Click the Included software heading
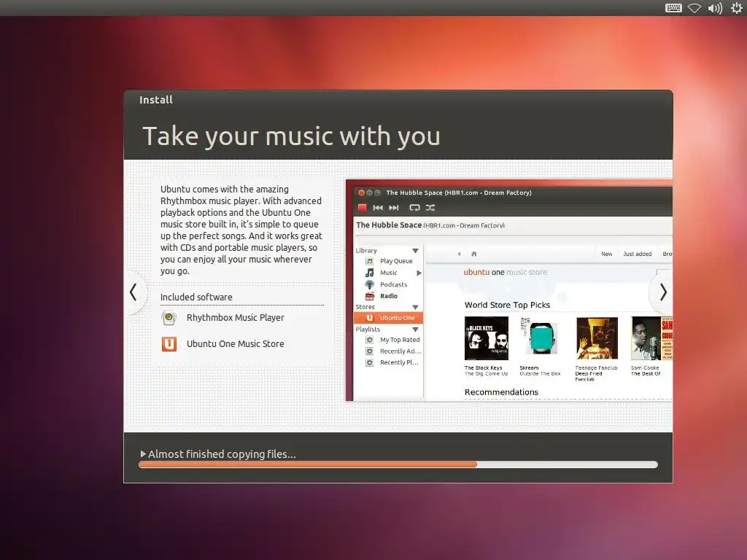This screenshot has height=560, width=747. point(196,297)
